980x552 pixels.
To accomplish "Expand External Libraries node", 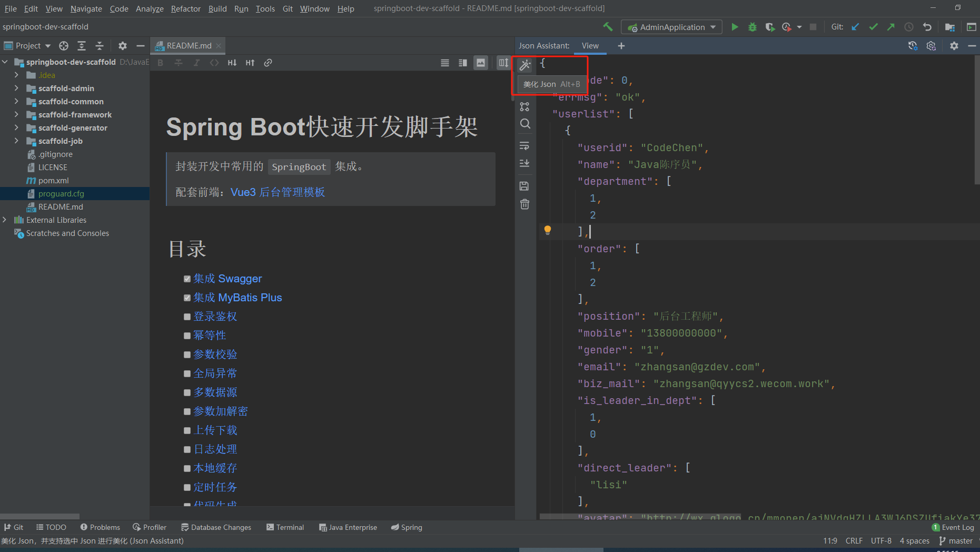I will (x=5, y=220).
